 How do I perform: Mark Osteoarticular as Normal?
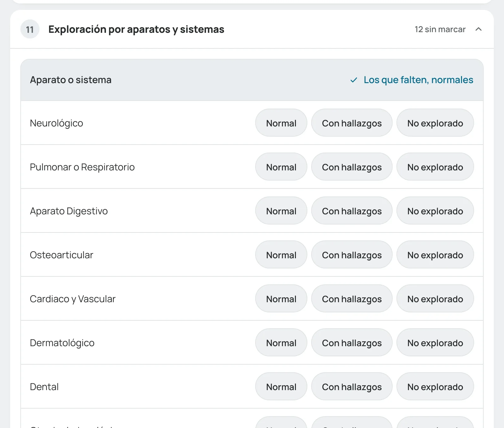281,255
